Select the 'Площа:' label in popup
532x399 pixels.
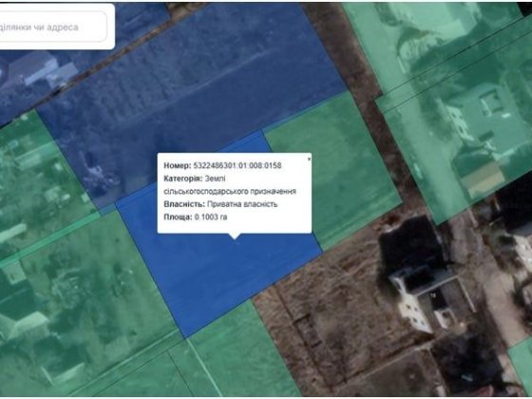(179, 218)
